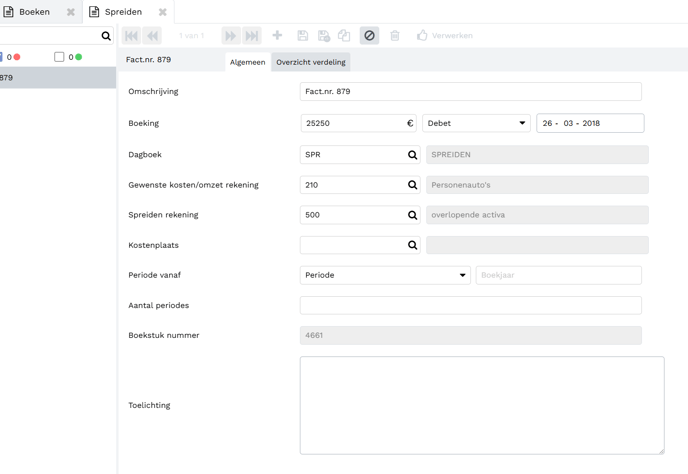Click the red dot counter filter
The image size is (688, 474).
pos(13,57)
